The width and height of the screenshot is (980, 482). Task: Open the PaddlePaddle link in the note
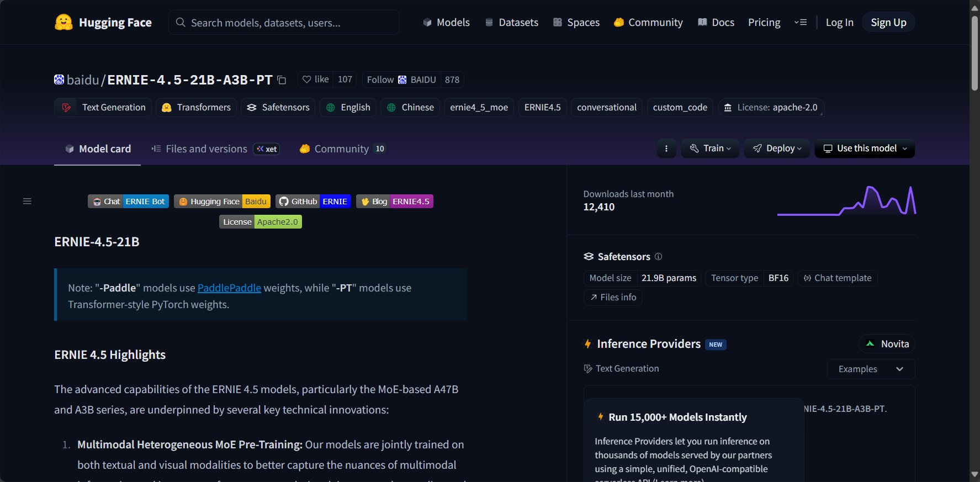click(229, 288)
